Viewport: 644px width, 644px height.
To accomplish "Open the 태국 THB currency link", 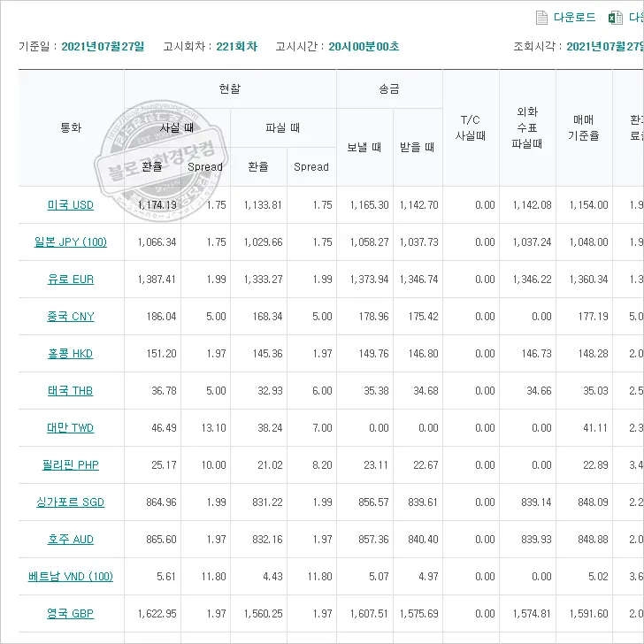I will point(71,391).
